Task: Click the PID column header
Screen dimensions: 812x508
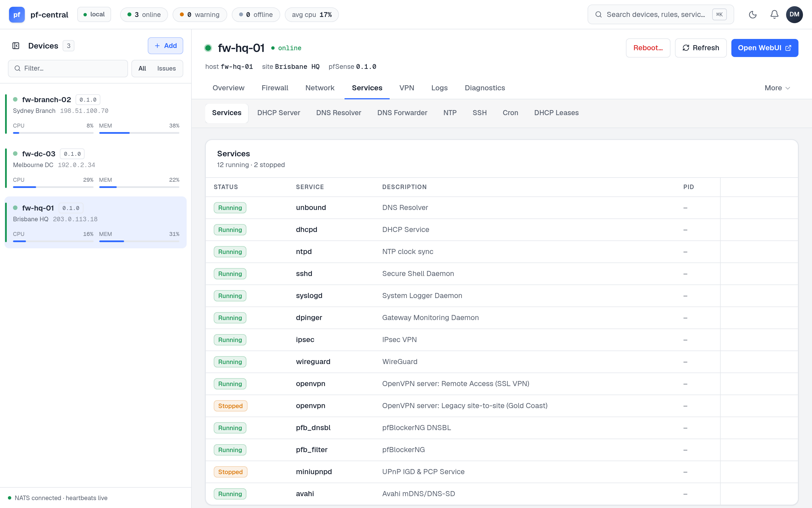Action: (x=688, y=187)
